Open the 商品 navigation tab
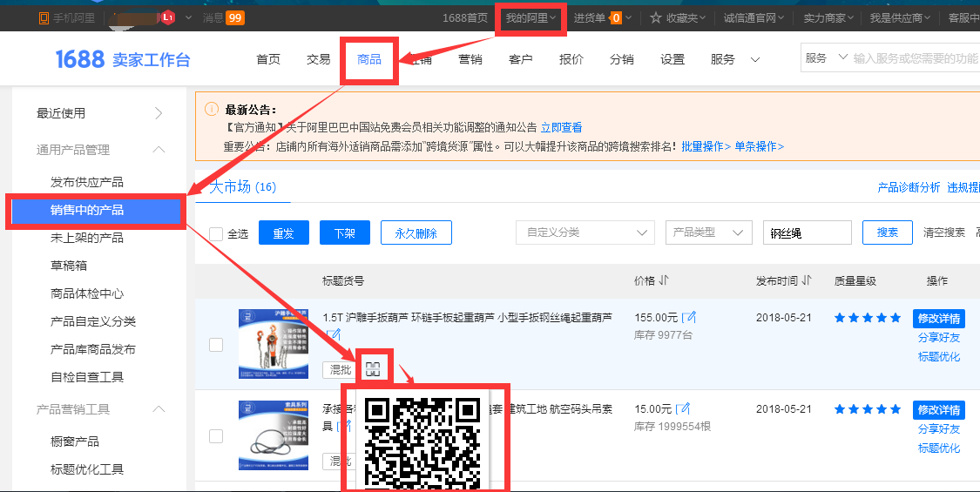This screenshot has width=980, height=492. (x=368, y=59)
